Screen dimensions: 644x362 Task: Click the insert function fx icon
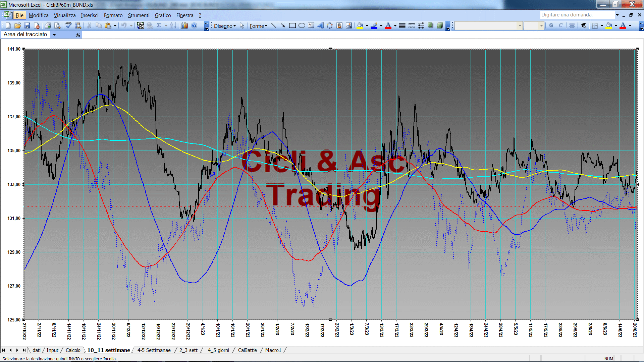click(78, 35)
